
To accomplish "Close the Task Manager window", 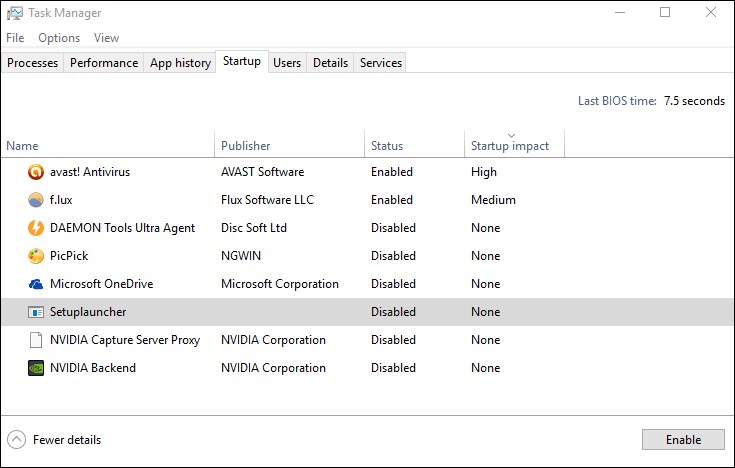I will [711, 13].
